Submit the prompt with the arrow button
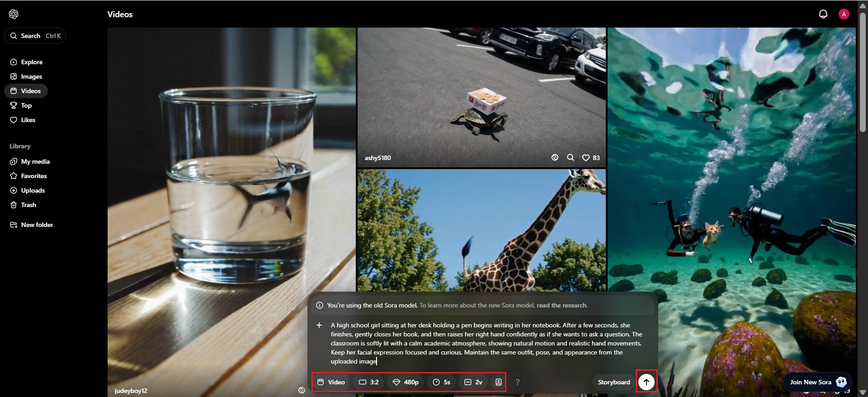This screenshot has width=868, height=397. click(x=646, y=382)
